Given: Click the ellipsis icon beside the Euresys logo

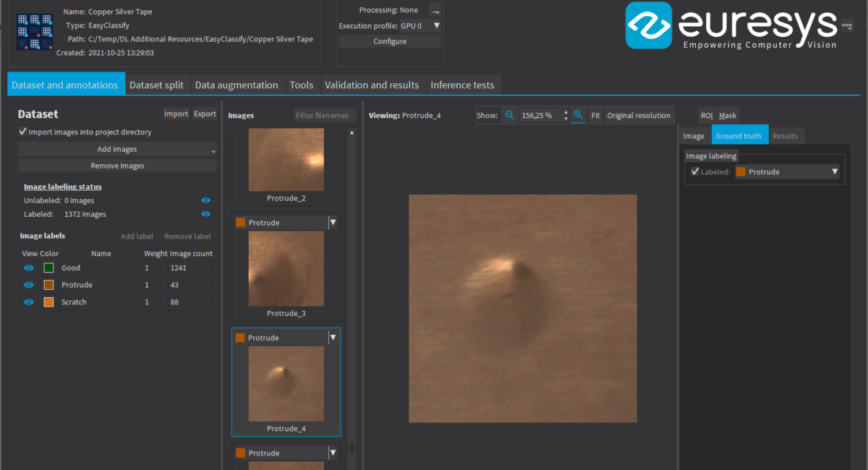Looking at the screenshot, I should (x=847, y=25).
